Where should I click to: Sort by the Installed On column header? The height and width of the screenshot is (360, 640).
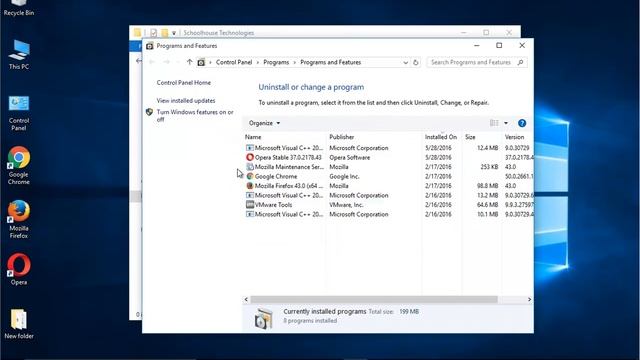442,137
